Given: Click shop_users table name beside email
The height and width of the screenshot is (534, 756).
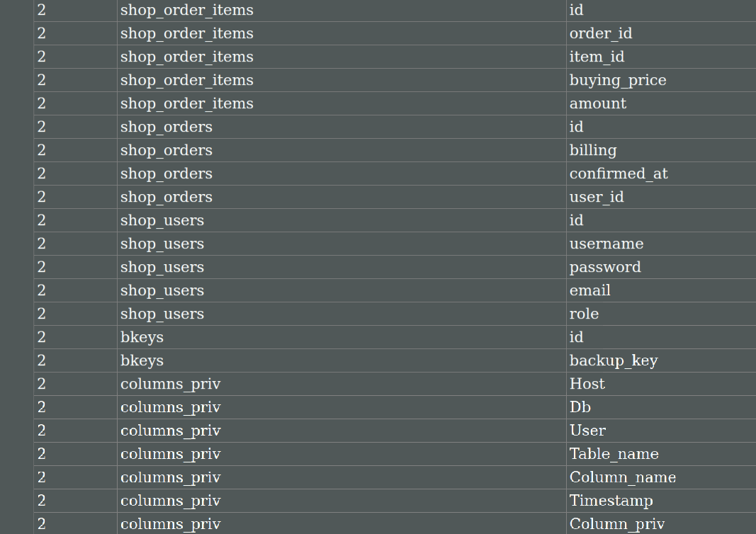Looking at the screenshot, I should [x=162, y=290].
